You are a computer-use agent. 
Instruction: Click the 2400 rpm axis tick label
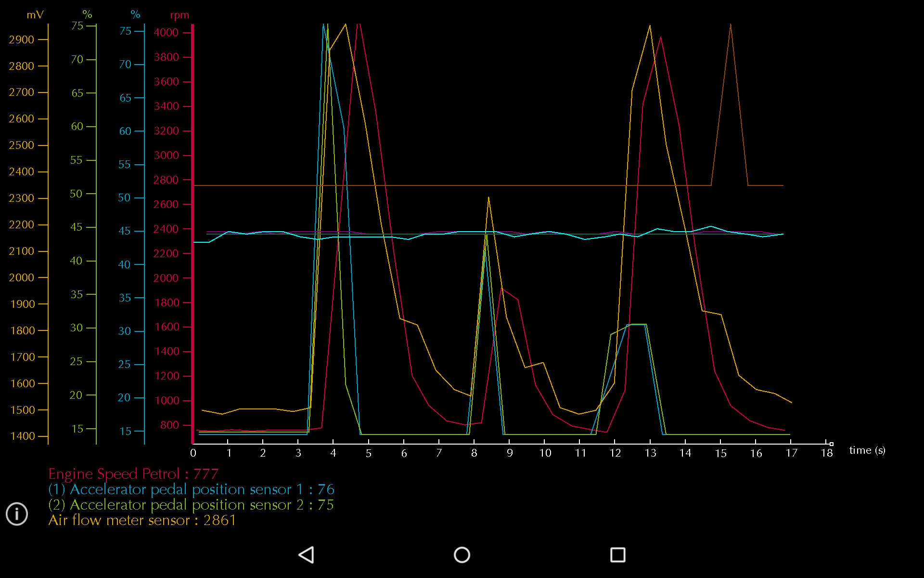(x=166, y=229)
